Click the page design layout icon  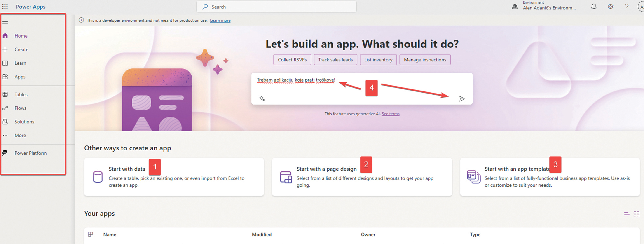[286, 177]
